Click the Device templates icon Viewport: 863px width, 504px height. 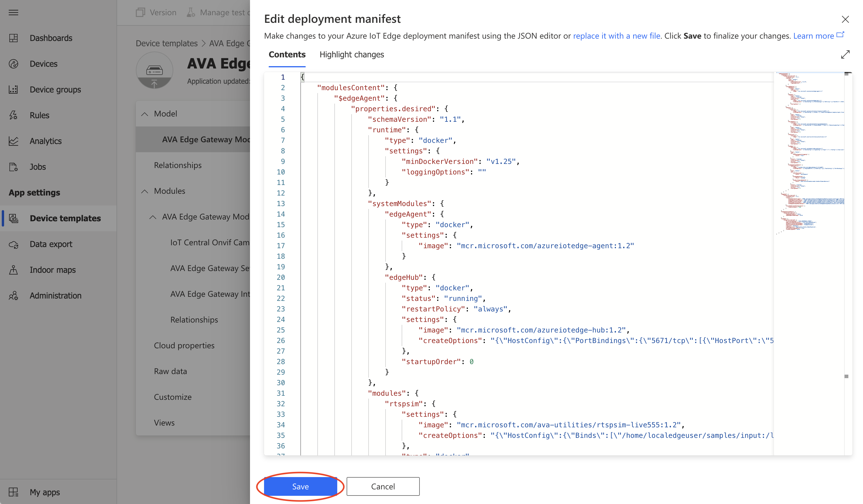click(x=14, y=218)
